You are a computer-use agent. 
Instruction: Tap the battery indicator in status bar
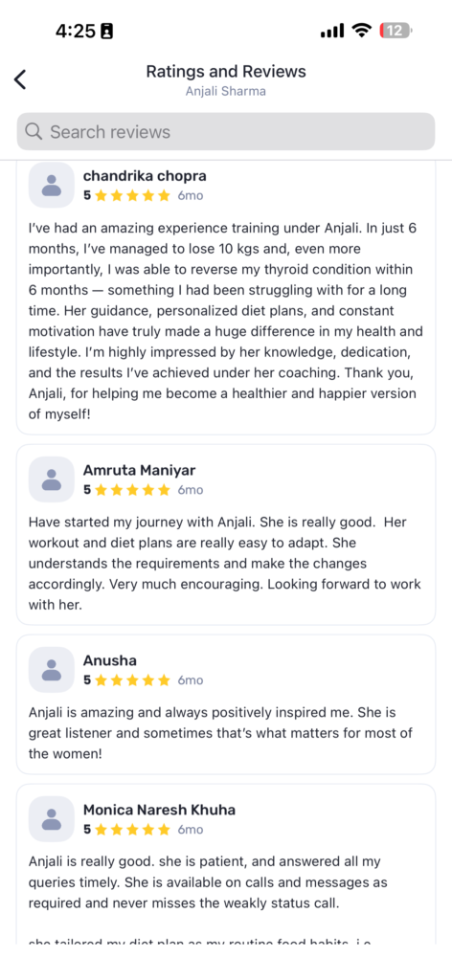[396, 30]
